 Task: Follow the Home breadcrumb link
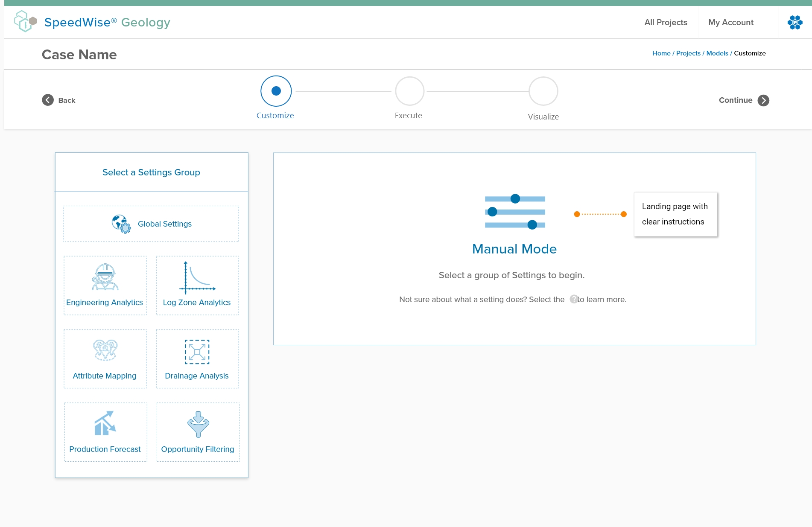(661, 53)
